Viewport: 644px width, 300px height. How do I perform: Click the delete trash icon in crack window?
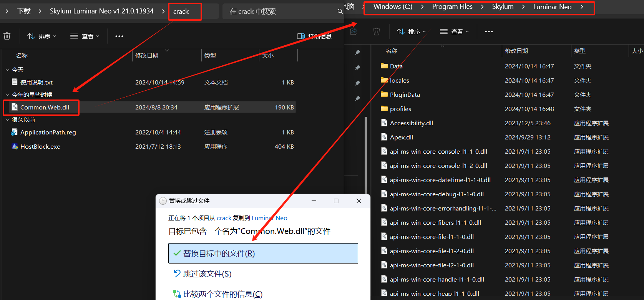point(7,36)
